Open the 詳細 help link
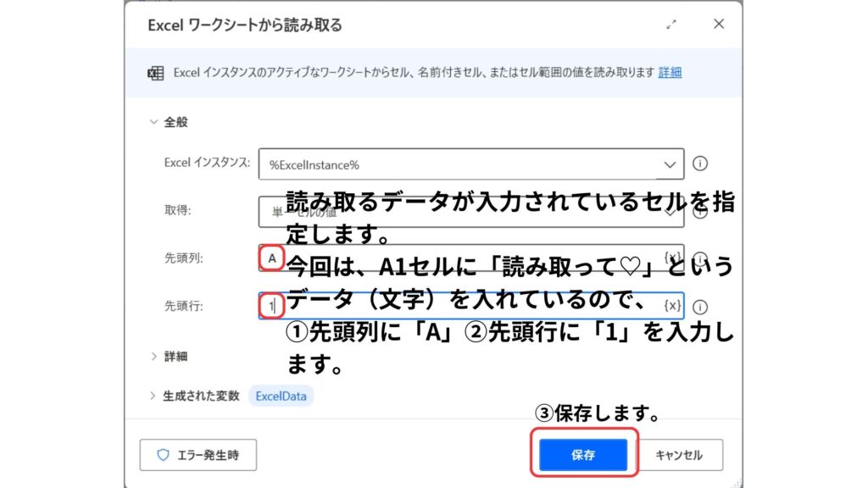868x488 pixels. coord(670,73)
